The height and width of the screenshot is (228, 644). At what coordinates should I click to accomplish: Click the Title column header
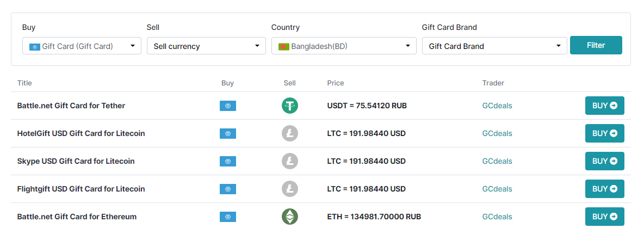pos(24,83)
